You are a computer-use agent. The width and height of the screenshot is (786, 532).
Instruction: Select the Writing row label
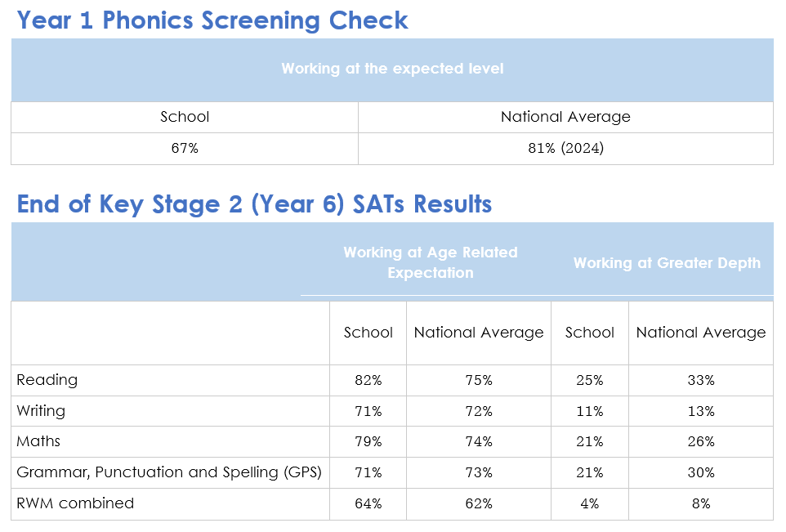click(41, 411)
